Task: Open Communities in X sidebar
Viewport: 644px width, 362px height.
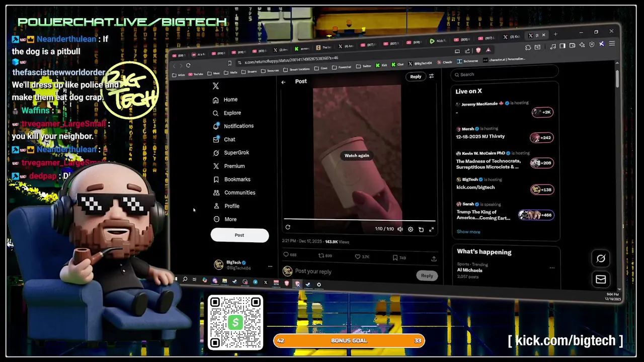Action: coord(234,193)
